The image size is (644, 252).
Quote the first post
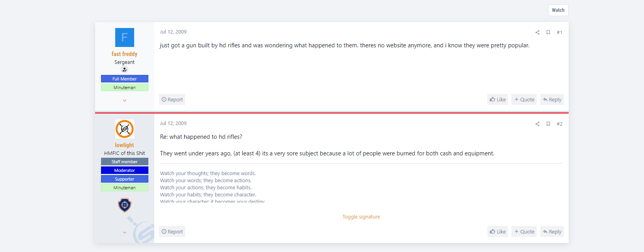524,99
